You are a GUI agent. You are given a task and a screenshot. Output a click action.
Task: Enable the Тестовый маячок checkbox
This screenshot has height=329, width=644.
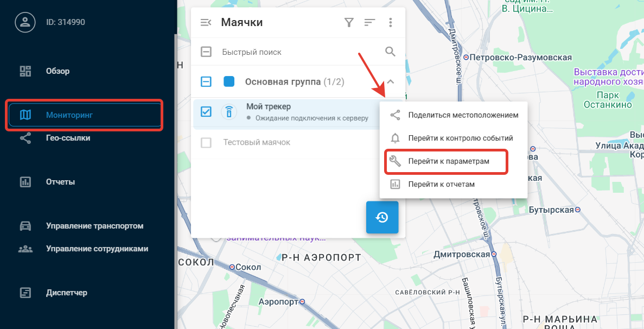click(x=206, y=143)
